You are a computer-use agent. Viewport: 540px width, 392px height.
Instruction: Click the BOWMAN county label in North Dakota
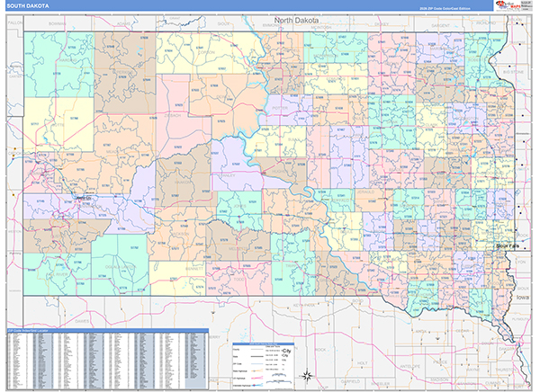point(58,23)
